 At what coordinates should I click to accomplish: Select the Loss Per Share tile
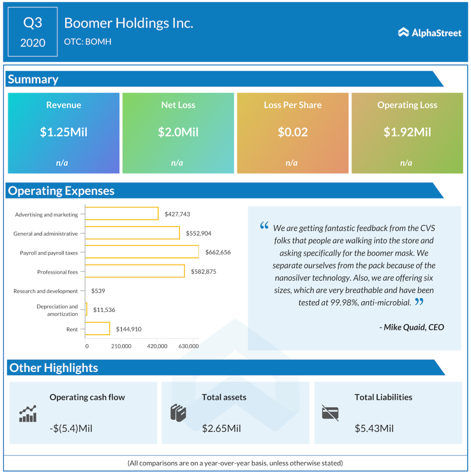pos(292,133)
